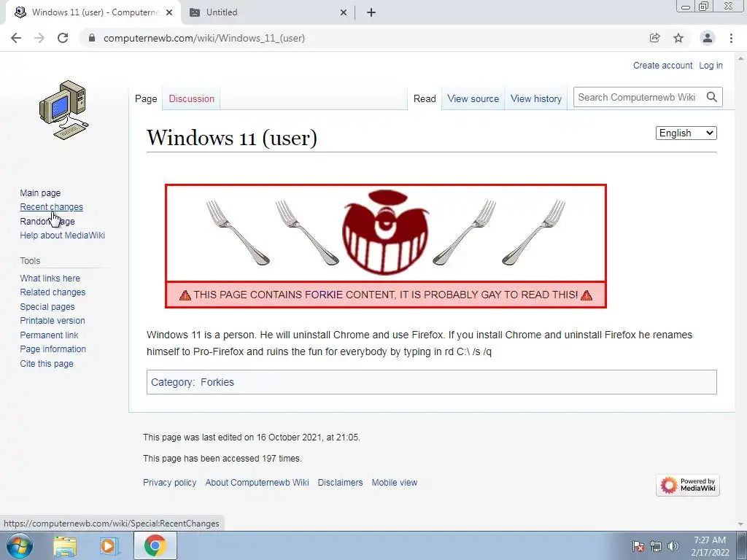The image size is (747, 560).
Task: Click the Category link
Action: [x=172, y=382]
